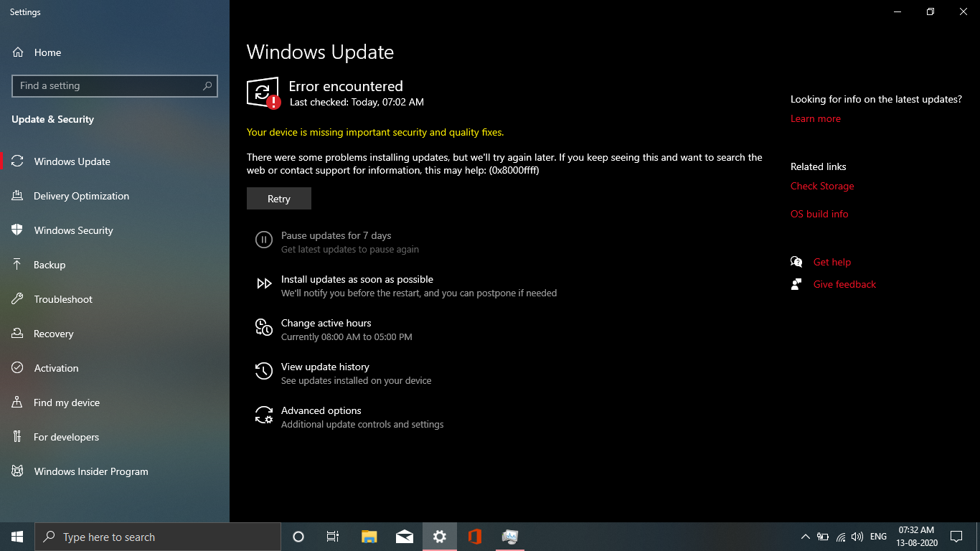The image size is (980, 551).
Task: Follow the Learn more link
Action: pos(816,118)
